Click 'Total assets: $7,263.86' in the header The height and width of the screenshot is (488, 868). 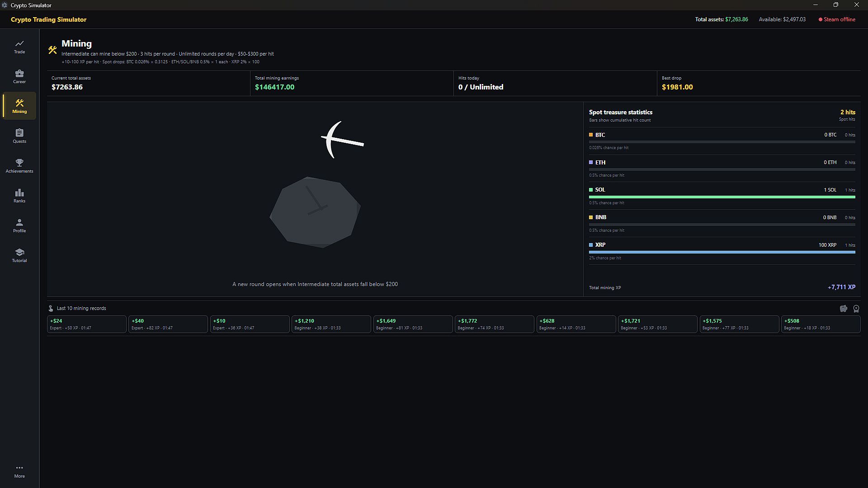[x=722, y=19]
